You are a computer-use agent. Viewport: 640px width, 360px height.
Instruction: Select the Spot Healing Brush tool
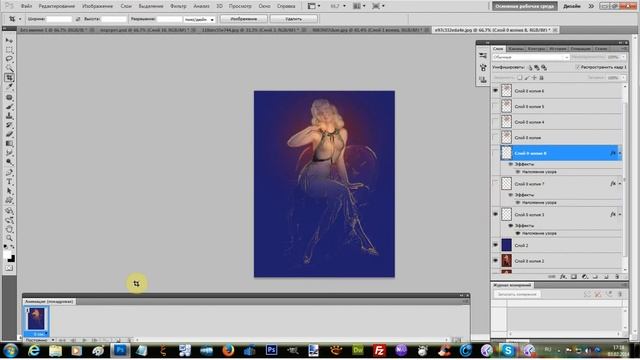tap(9, 98)
